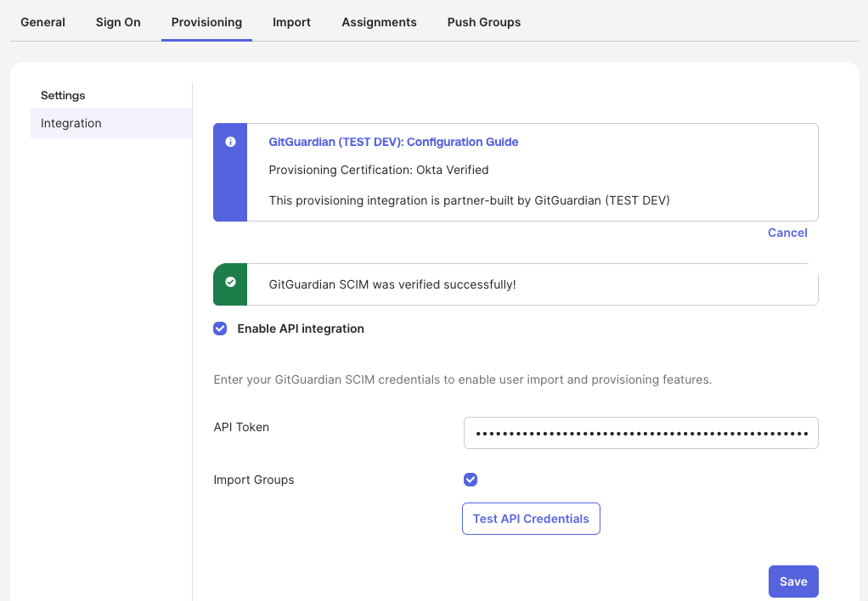Image resolution: width=868 pixels, height=601 pixels.
Task: Select the Provisioning tab
Action: (206, 22)
